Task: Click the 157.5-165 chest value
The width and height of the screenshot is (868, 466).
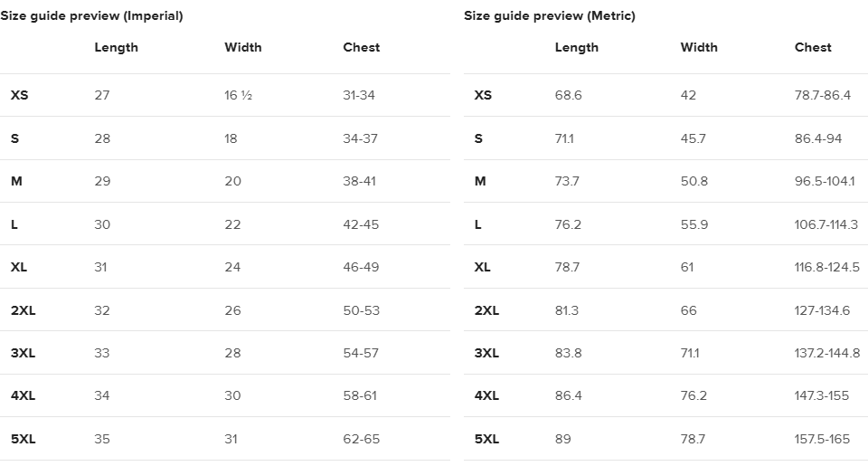Action: tap(822, 439)
